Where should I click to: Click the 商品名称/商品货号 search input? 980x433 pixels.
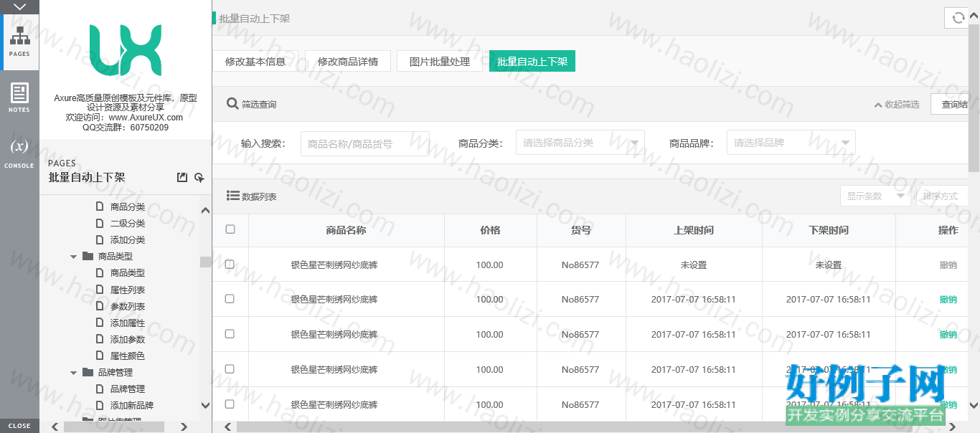[x=364, y=143]
